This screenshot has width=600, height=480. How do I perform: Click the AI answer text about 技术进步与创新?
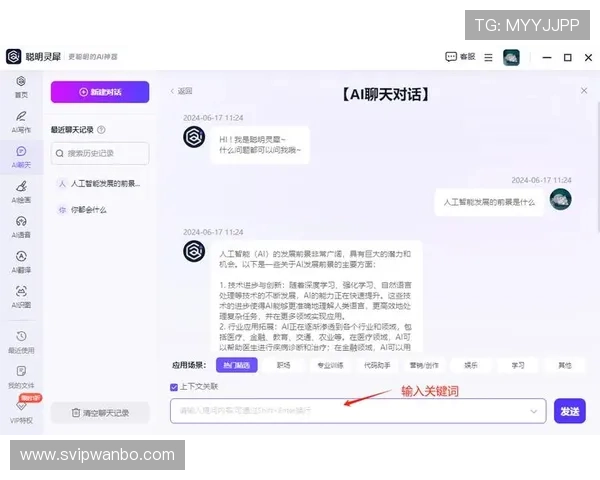click(315, 301)
